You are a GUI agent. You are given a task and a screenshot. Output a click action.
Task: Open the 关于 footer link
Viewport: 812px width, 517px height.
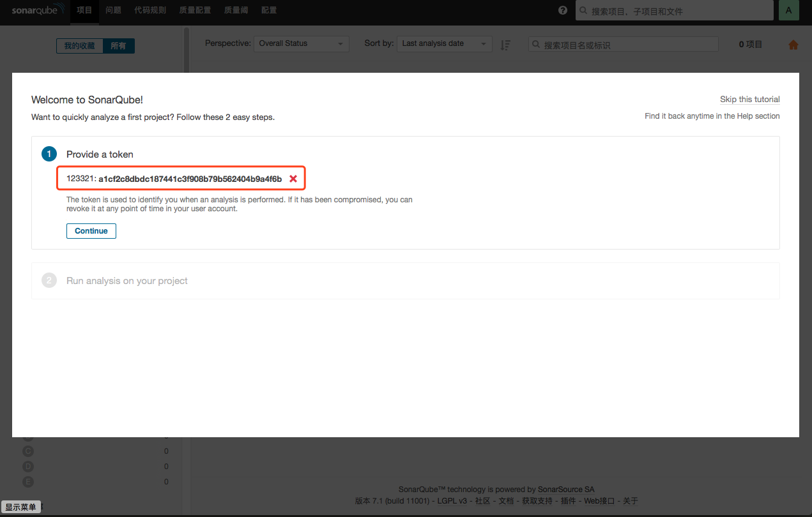631,501
